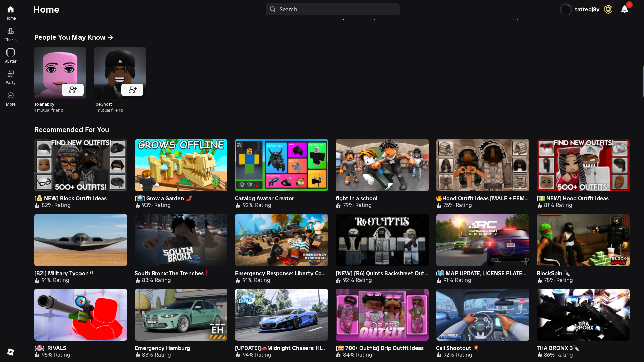Open the Robux balance icon
The height and width of the screenshot is (362, 644).
click(608, 9)
